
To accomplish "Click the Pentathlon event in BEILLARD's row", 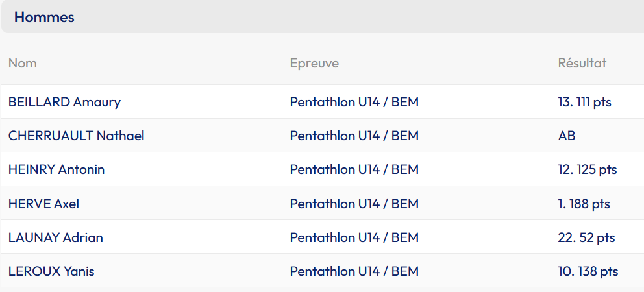I will pyautogui.click(x=354, y=102).
